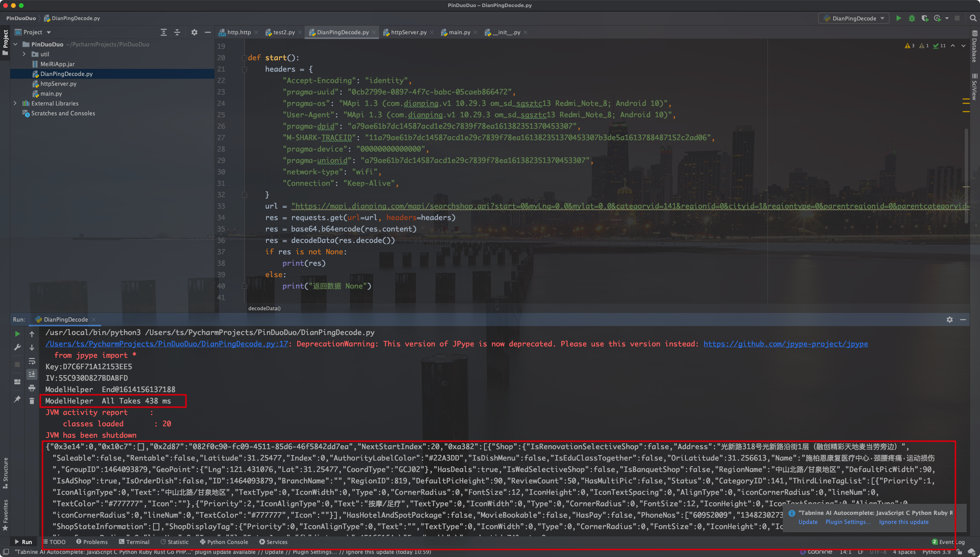Open the Terminal tool window tab
This screenshot has width=980, height=557.
(x=134, y=542)
